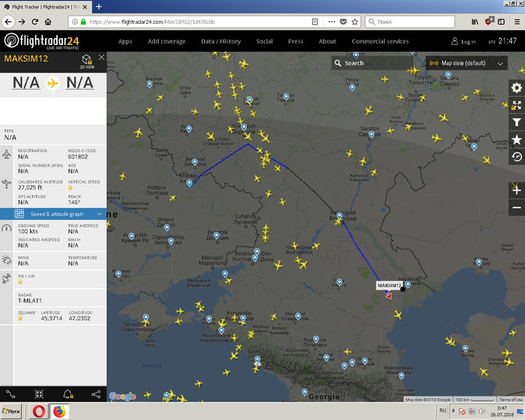The width and height of the screenshot is (525, 420).
Task: Open the Windows Пуск start button
Action: [11, 411]
